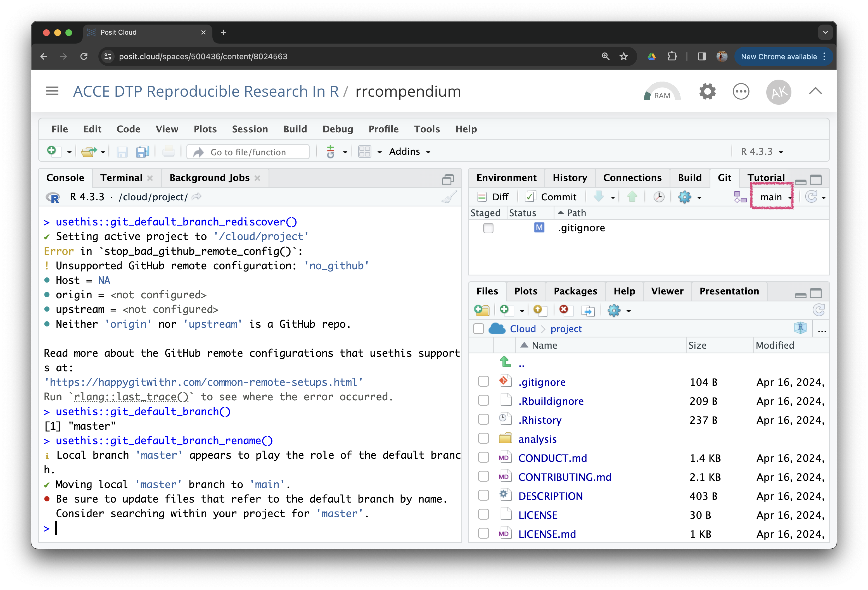Click the Print document icon
The width and height of the screenshot is (868, 590).
169,152
